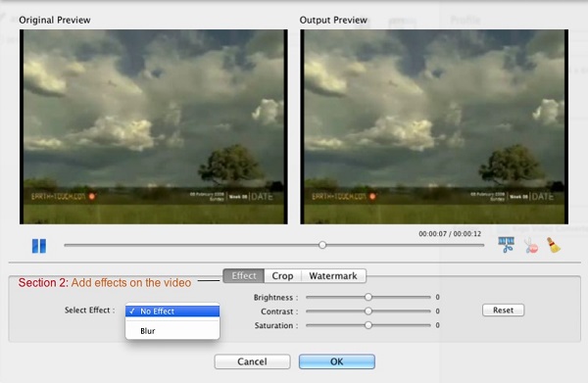This screenshot has width=588, height=383.
Task: Reset the effect values
Action: click(504, 311)
